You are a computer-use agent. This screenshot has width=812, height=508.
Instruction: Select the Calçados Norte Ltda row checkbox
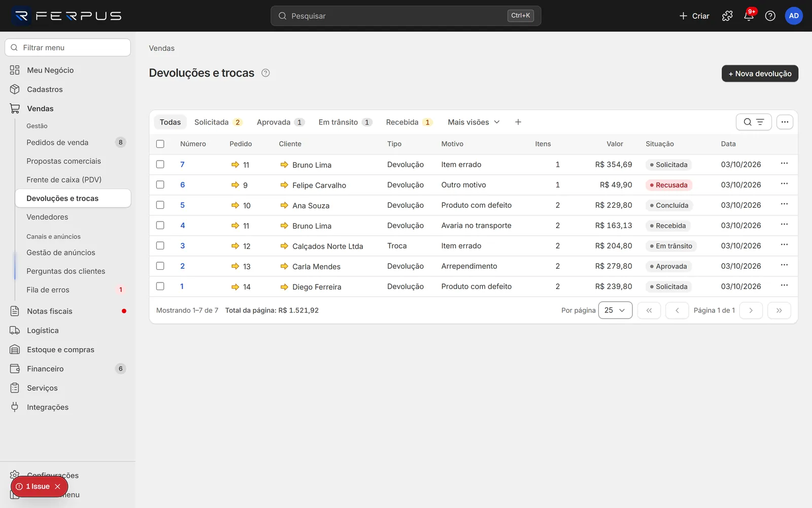160,245
